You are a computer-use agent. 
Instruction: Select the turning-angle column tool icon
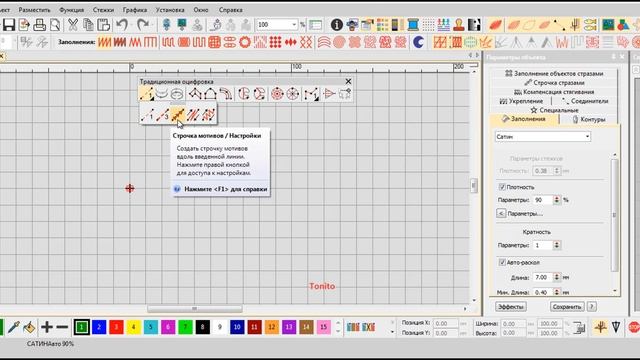(x=226, y=94)
